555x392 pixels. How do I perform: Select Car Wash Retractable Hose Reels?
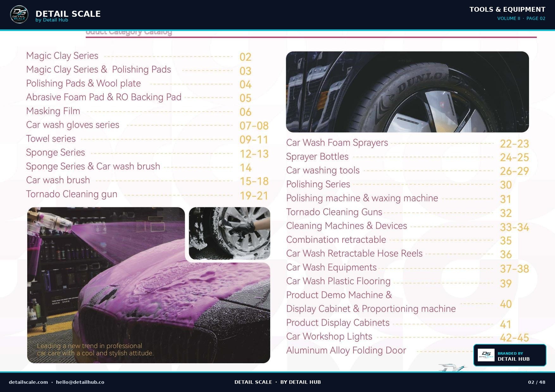point(354,254)
